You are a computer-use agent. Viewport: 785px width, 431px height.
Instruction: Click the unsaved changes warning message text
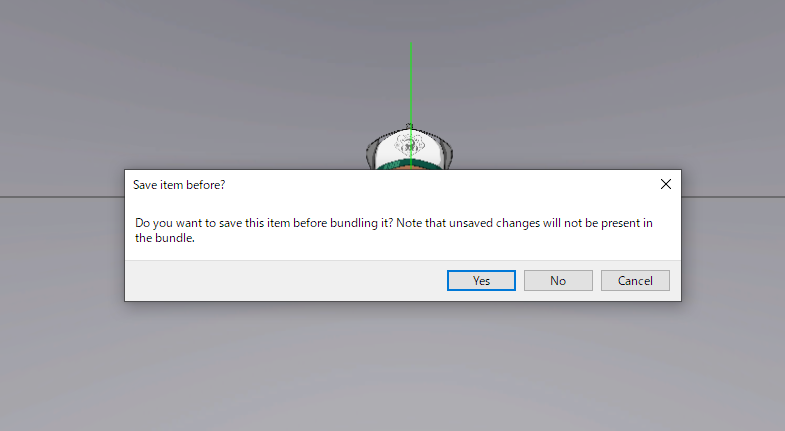(394, 230)
